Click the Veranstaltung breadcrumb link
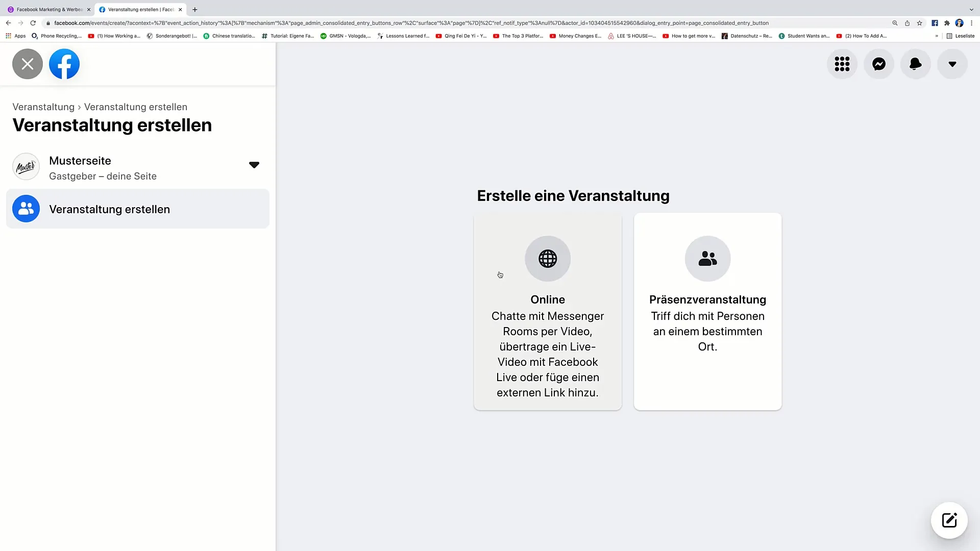This screenshot has width=980, height=551. 42,106
